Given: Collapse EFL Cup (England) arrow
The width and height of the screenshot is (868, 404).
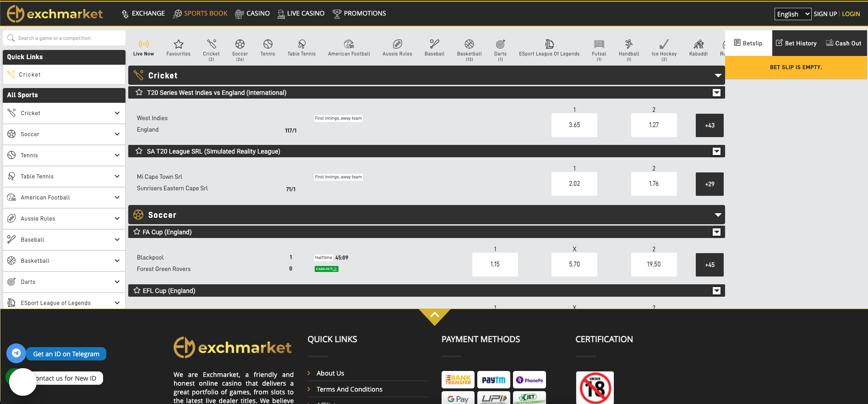Looking at the screenshot, I should pos(717,291).
